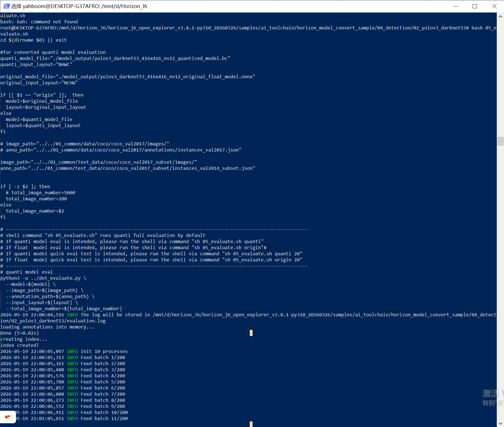Click the 'Feed batch 8/200' log line
504x427 pixels.
coord(63,400)
